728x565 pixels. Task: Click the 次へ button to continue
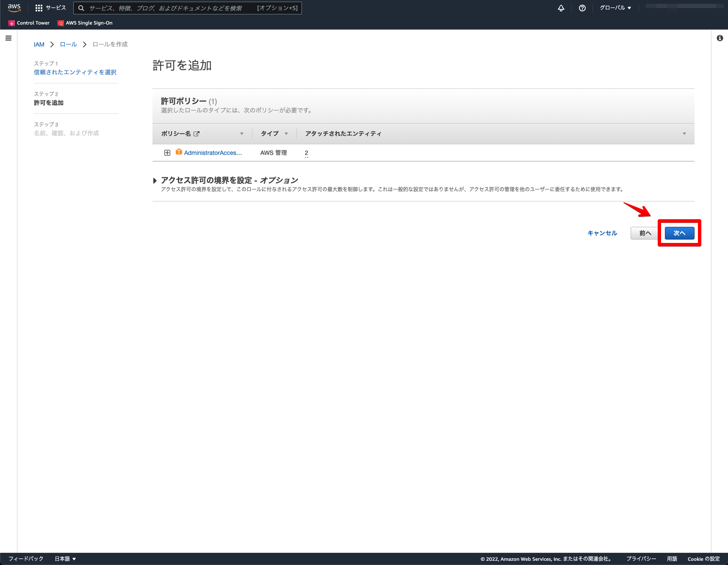tap(679, 233)
